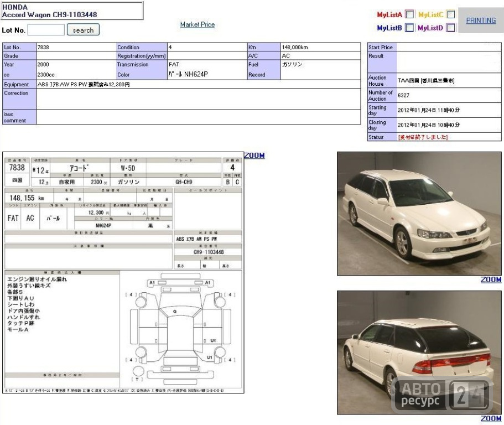The image size is (504, 425).
Task: Select the engine size 2300cc
Action: point(46,75)
